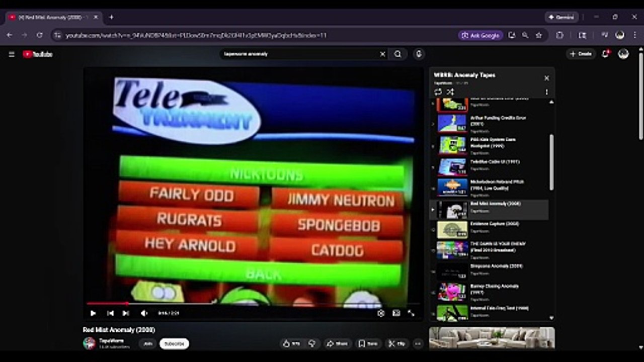Go forward in browser history
This screenshot has height=362, width=644.
pos(24,35)
